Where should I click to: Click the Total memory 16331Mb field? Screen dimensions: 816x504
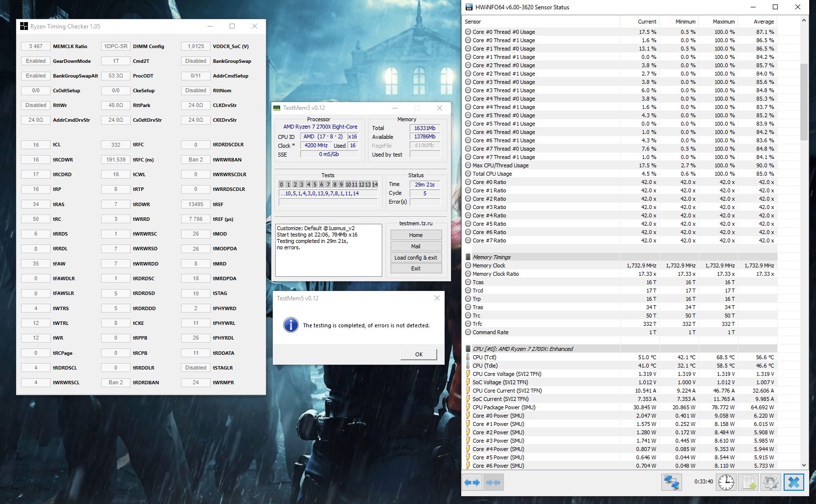point(425,128)
